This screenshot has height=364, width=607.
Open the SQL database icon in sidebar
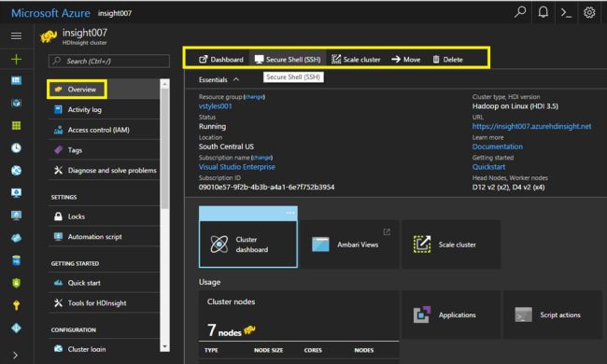click(x=16, y=260)
